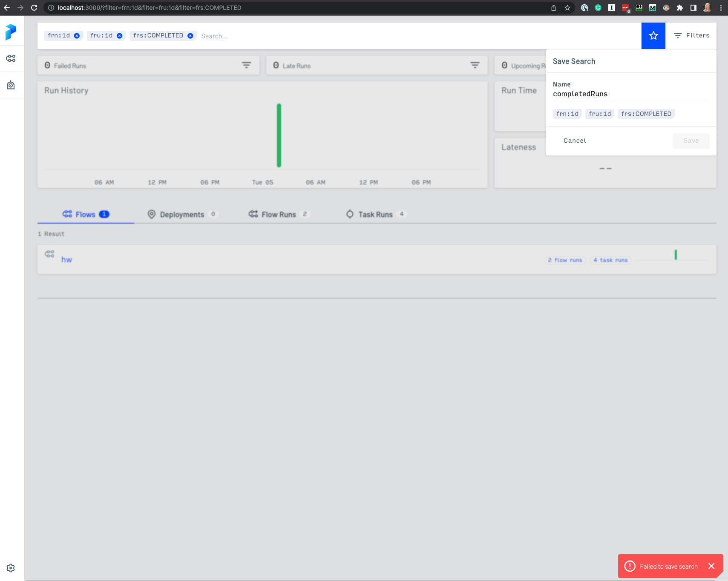Viewport: 728px width, 581px height.
Task: Click the Prefect logo in the sidebar
Action: (11, 32)
